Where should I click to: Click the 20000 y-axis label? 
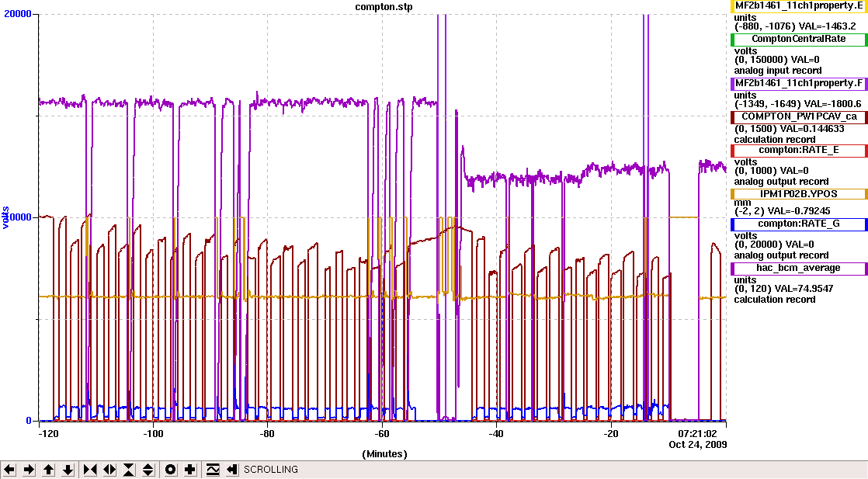click(18, 13)
